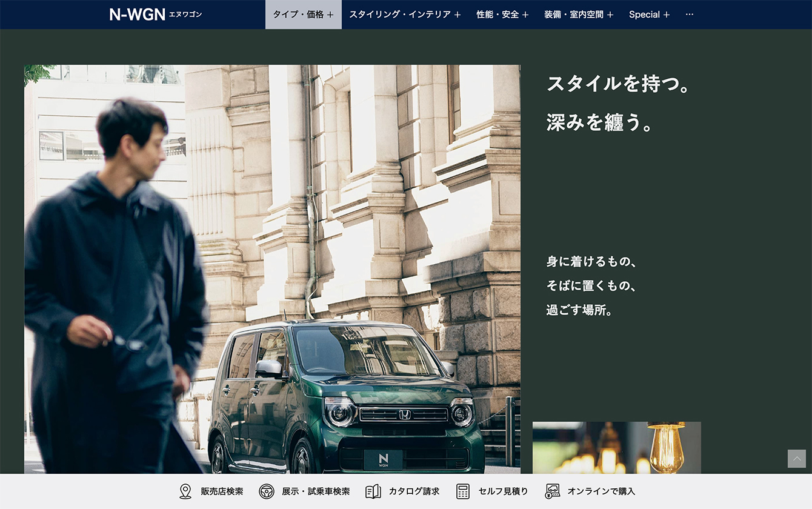Click the 過ごす場所。 text line
The width and height of the screenshot is (812, 509).
[579, 310]
